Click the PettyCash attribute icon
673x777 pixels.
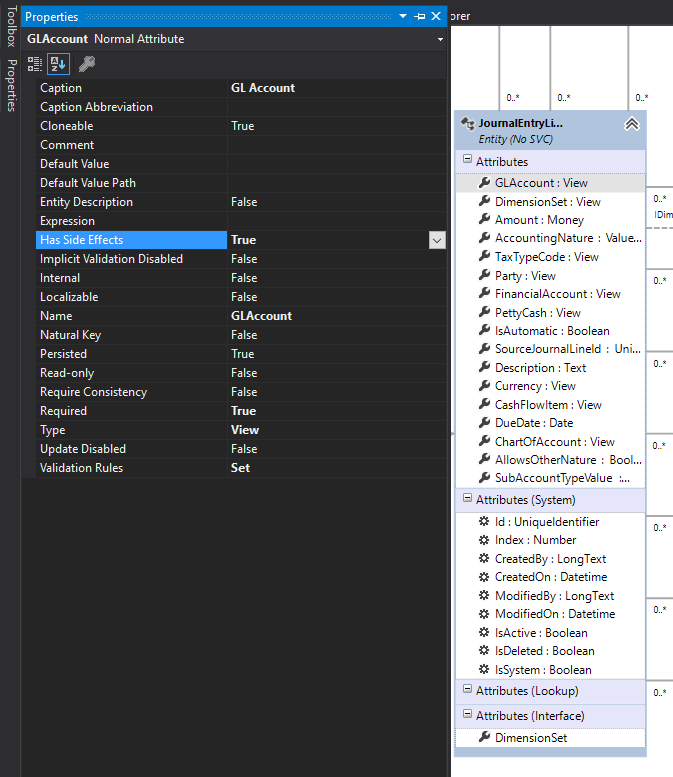click(x=484, y=312)
